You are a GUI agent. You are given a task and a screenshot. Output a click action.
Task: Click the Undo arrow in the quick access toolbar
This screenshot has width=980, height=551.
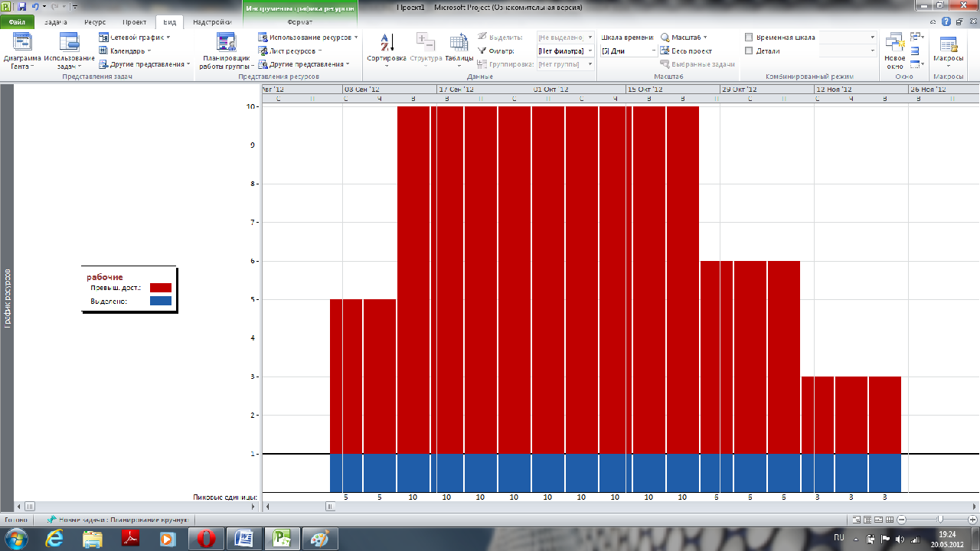(35, 7)
